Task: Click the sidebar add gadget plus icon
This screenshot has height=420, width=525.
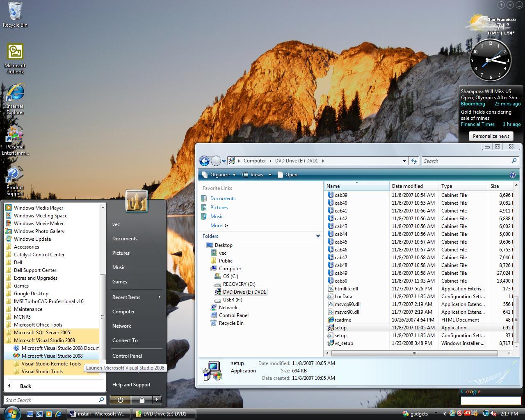Action: (501, 5)
